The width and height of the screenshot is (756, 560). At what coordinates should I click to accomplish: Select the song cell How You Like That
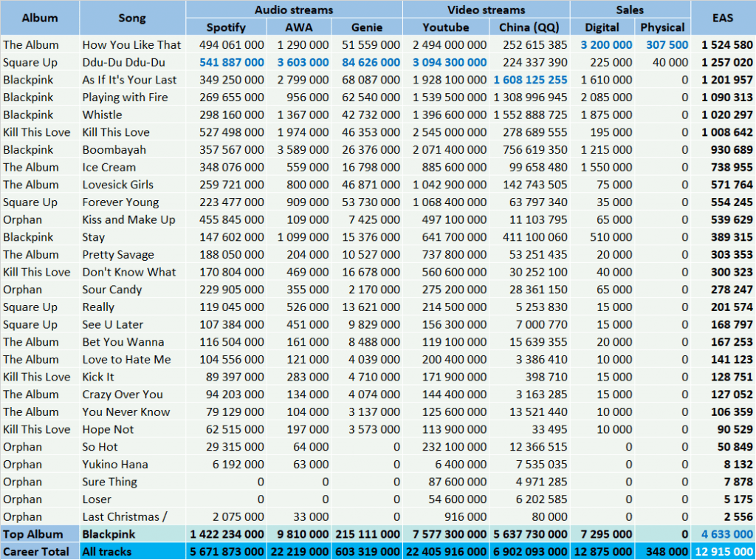[x=131, y=45]
